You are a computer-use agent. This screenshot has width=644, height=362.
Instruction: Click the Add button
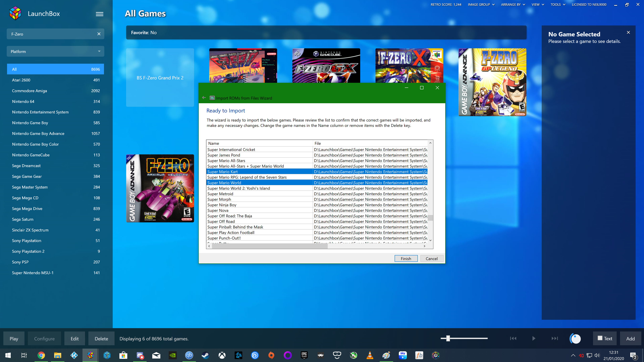click(x=630, y=339)
